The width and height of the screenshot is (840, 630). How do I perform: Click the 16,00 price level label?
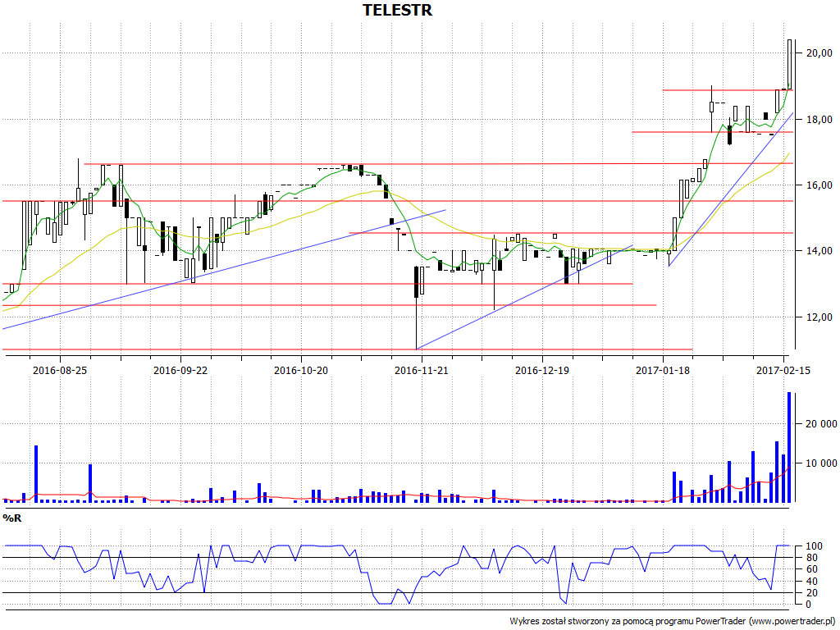tap(819, 185)
